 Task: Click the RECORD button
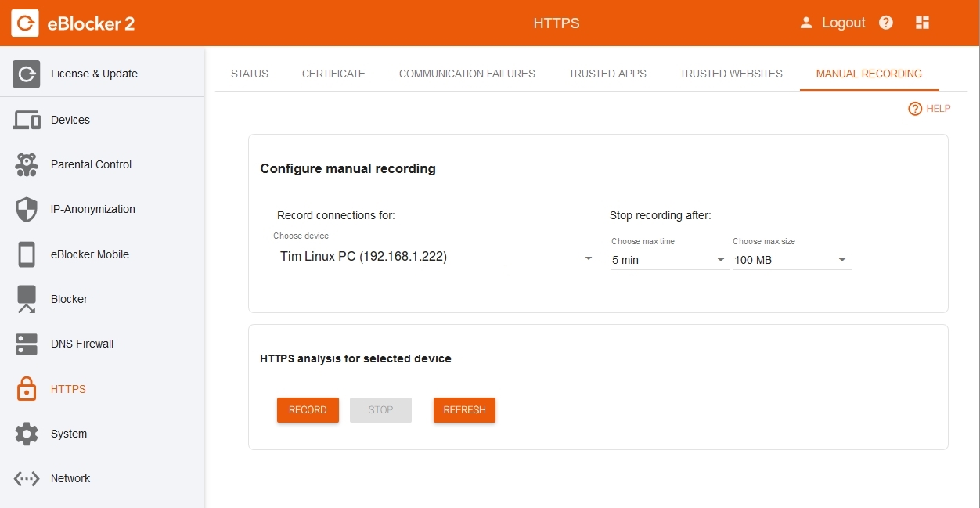(x=308, y=410)
